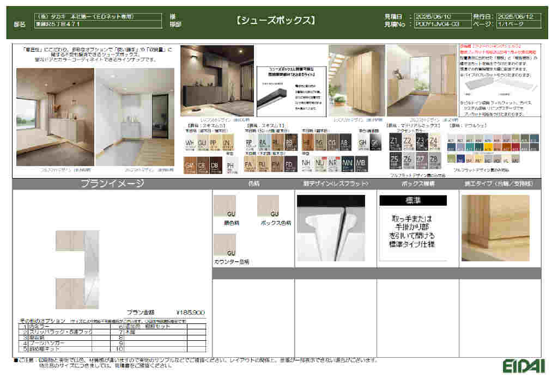Image resolution: width=558 pixels, height=392 pixels.
Task: Click the カウンター色柄 GU sample tile
Action: [x=225, y=244]
